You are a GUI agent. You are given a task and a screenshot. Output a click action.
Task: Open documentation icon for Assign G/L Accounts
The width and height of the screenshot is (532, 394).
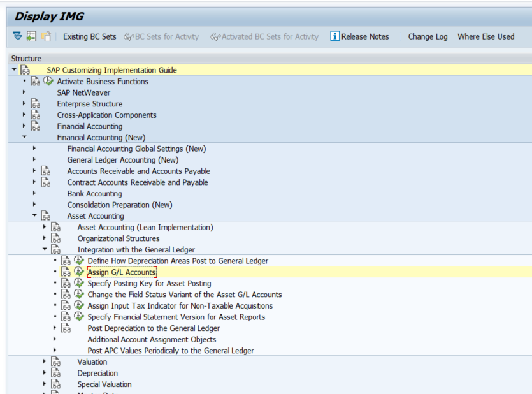pos(66,272)
